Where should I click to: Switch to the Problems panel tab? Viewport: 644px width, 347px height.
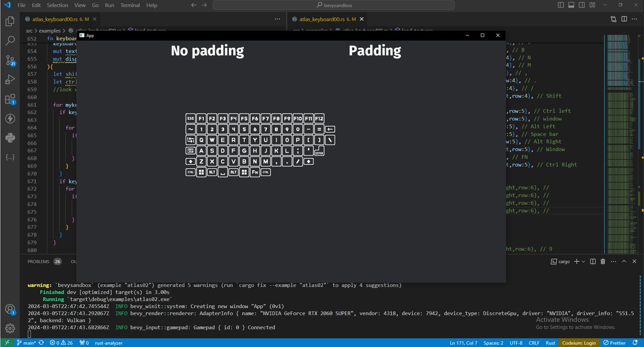45,262
